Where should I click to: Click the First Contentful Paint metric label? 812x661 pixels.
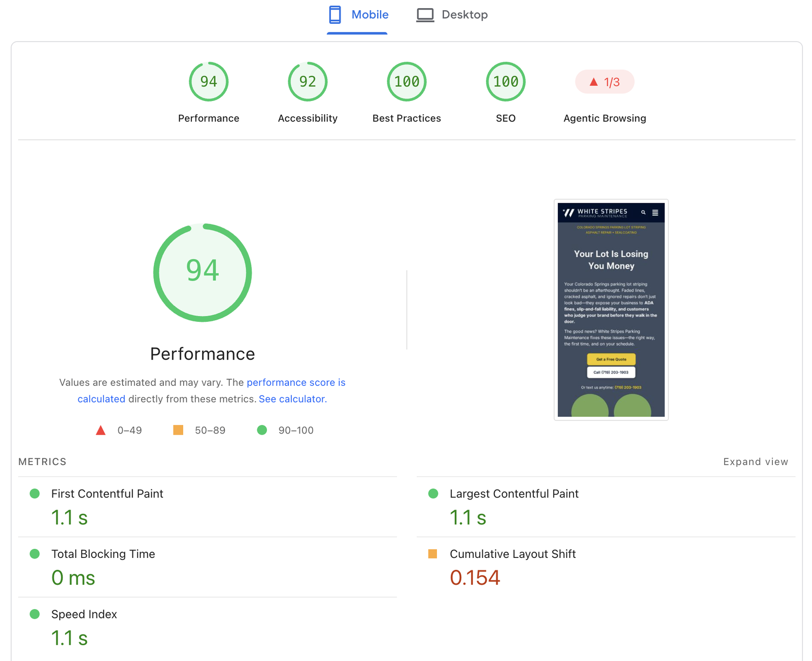point(107,493)
